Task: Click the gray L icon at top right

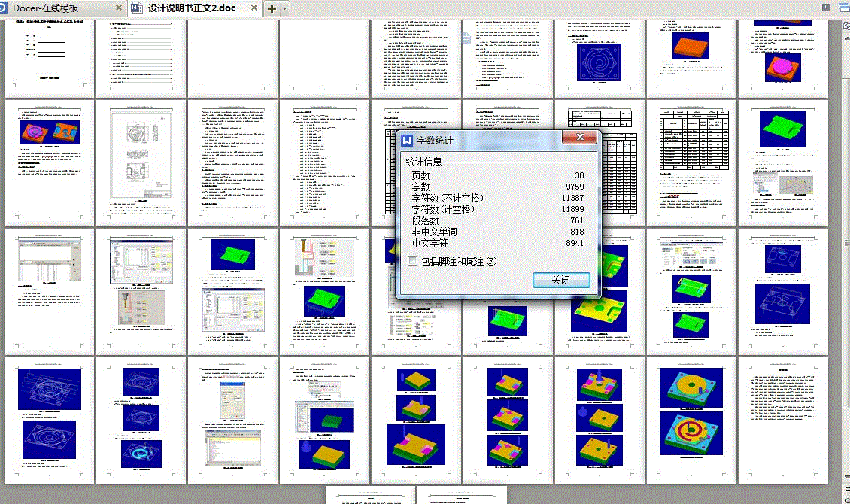Action: pyautogui.click(x=826, y=8)
